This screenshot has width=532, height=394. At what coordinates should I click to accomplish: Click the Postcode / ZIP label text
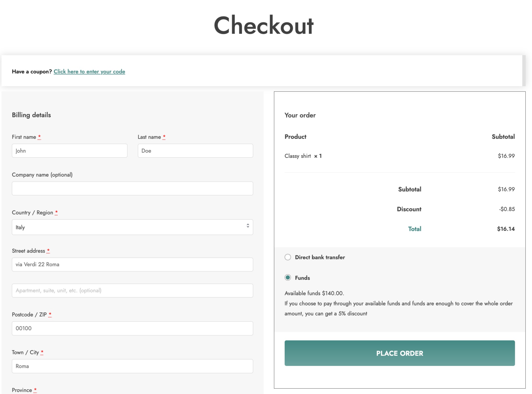(x=29, y=315)
